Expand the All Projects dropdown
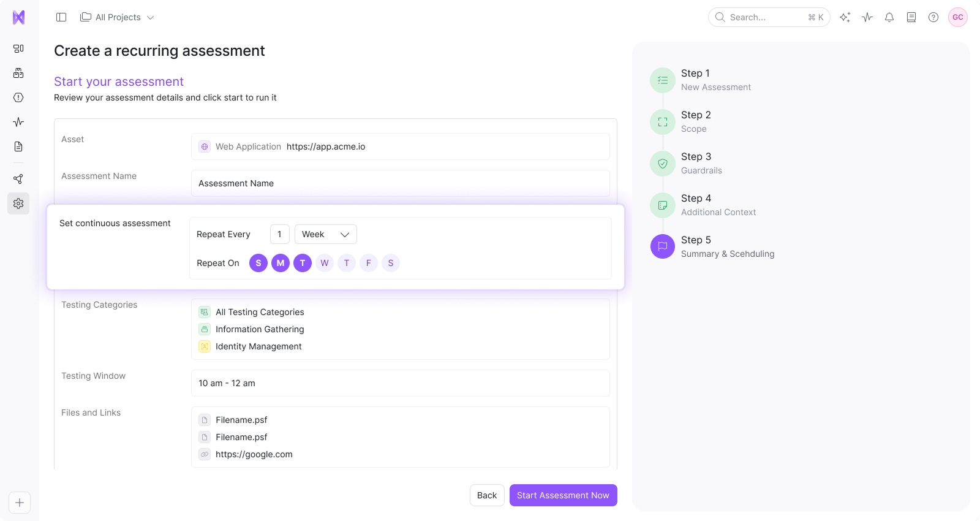Image resolution: width=980 pixels, height=521 pixels. [x=118, y=17]
